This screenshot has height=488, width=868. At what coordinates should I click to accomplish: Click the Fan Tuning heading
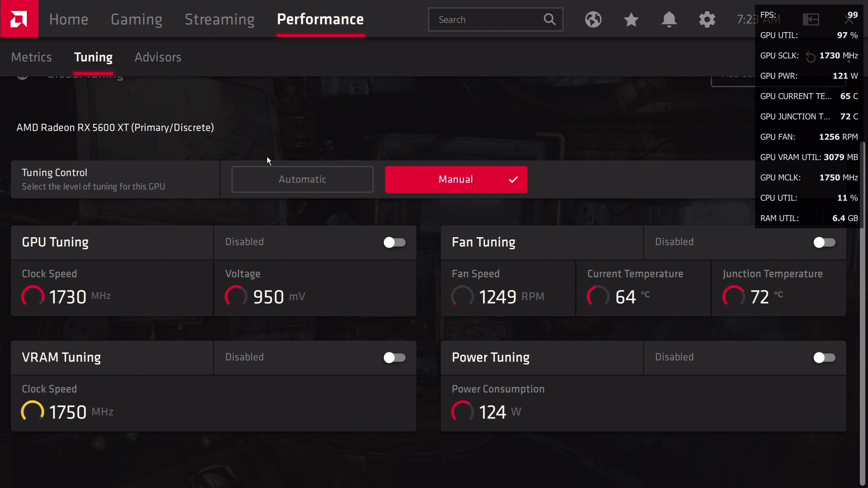tap(483, 243)
